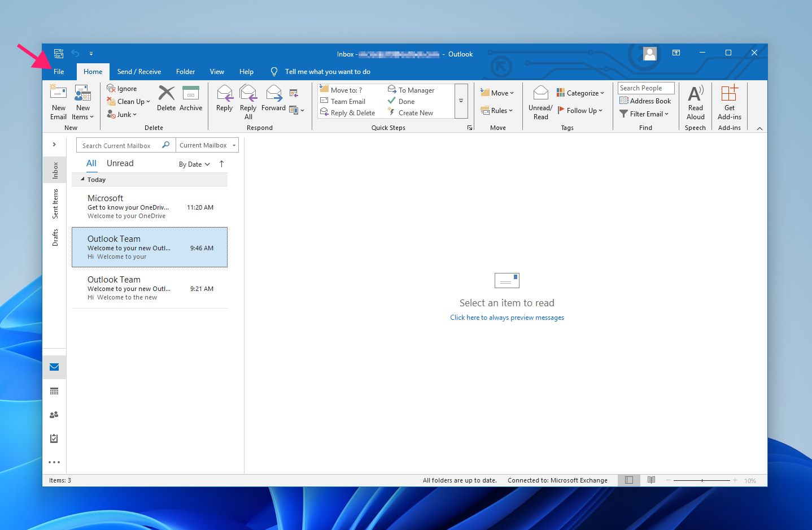Click the Read Aloud button
Image resolution: width=812 pixels, height=530 pixels.
click(x=695, y=102)
